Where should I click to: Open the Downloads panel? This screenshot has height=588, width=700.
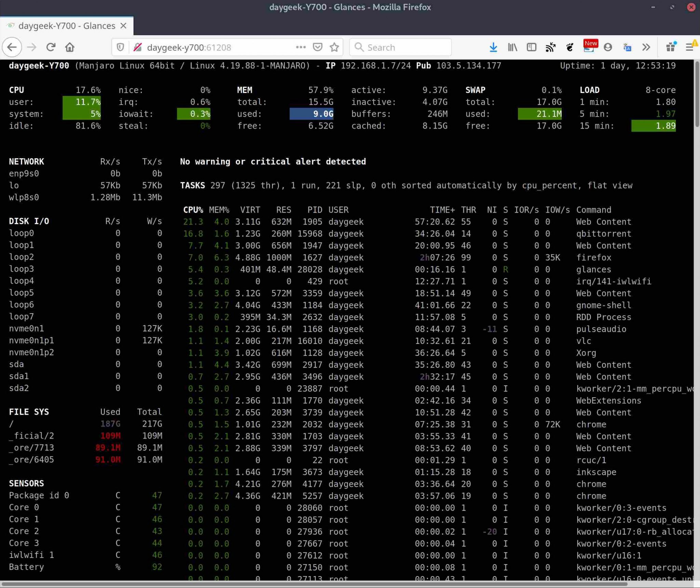click(x=493, y=47)
